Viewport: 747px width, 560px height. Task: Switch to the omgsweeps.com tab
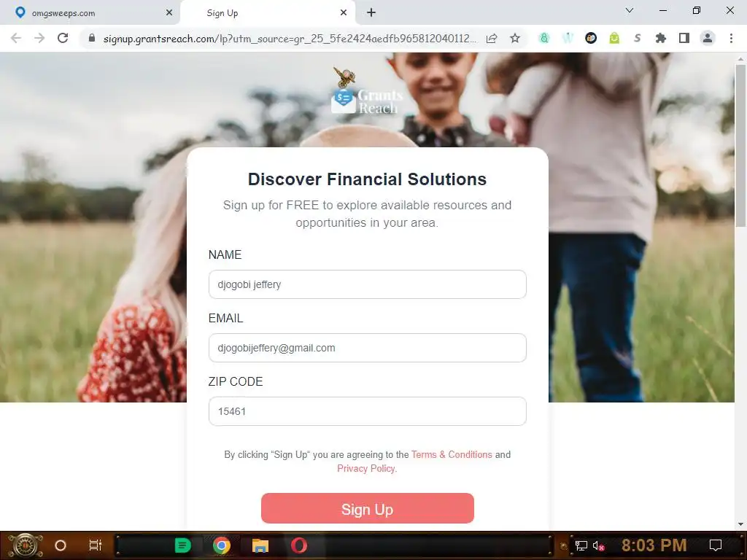pos(90,13)
